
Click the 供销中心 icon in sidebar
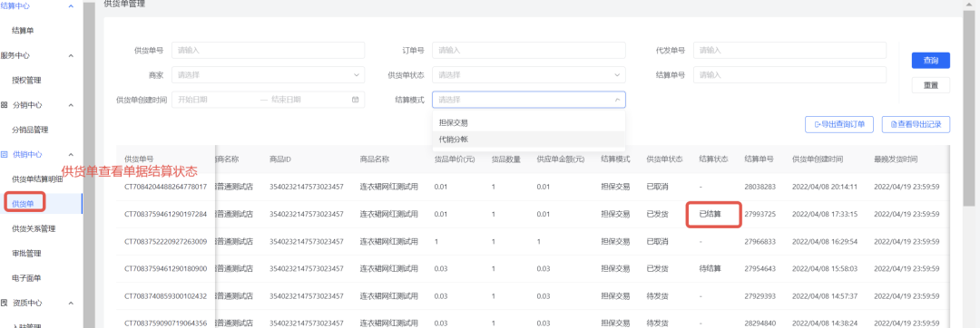(x=4, y=154)
